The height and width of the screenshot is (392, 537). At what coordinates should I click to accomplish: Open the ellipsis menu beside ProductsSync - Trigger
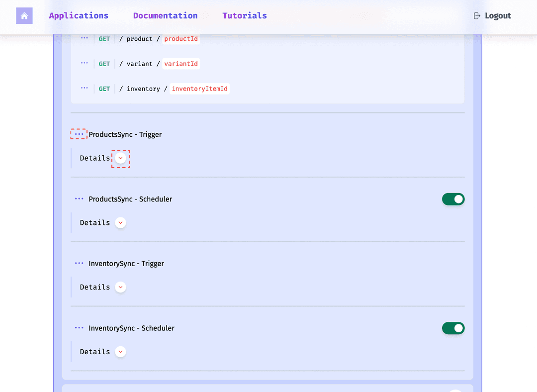(79, 134)
